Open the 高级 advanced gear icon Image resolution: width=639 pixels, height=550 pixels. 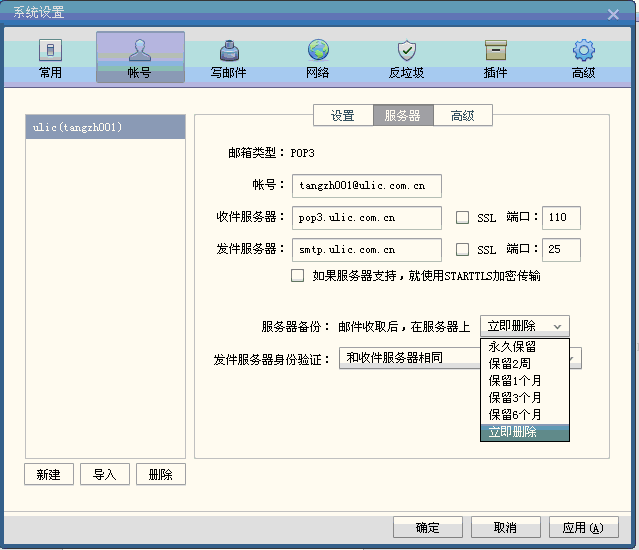pos(583,58)
